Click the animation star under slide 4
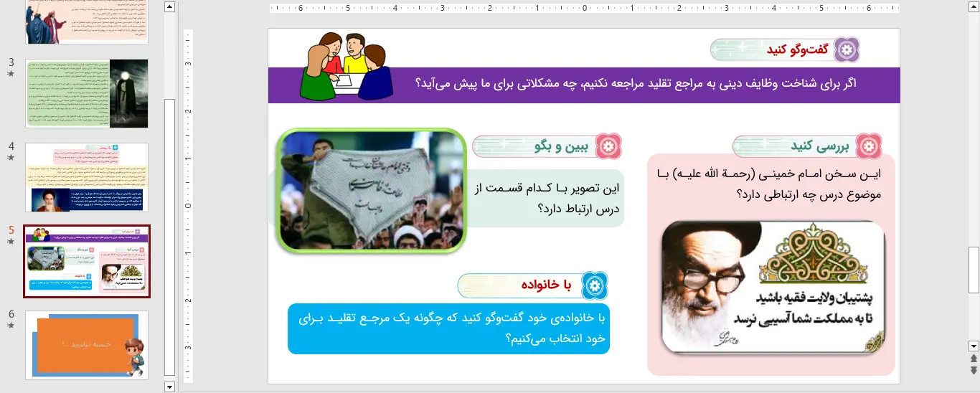This screenshot has height=393, width=980. click(x=11, y=158)
